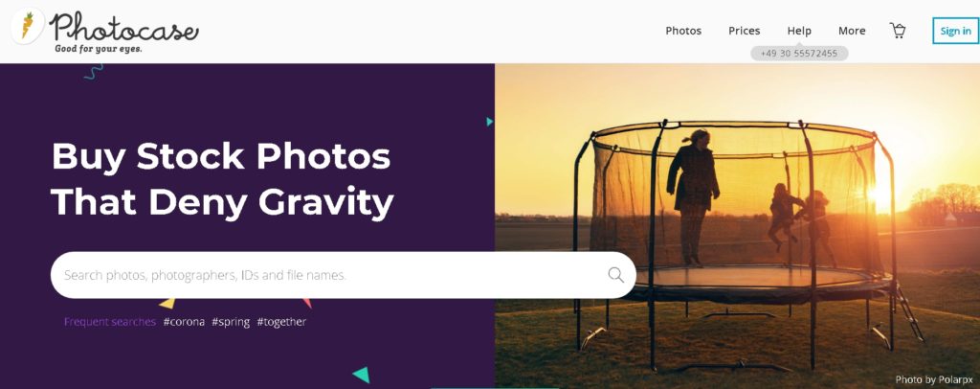
Task: Open the shopping cart
Action: click(x=898, y=31)
